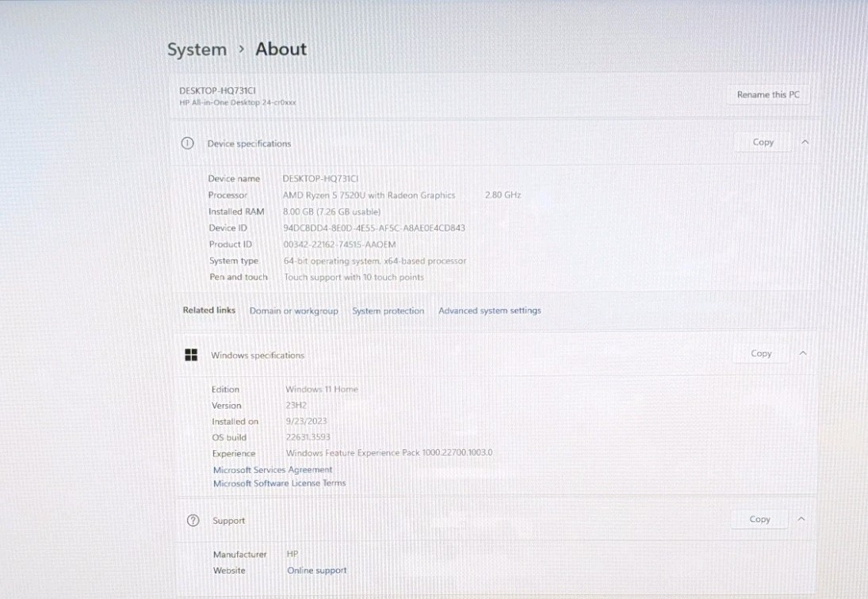Screen dimensions: 868x599
Task: Click the Windows specifications header row
Action: 495,354
